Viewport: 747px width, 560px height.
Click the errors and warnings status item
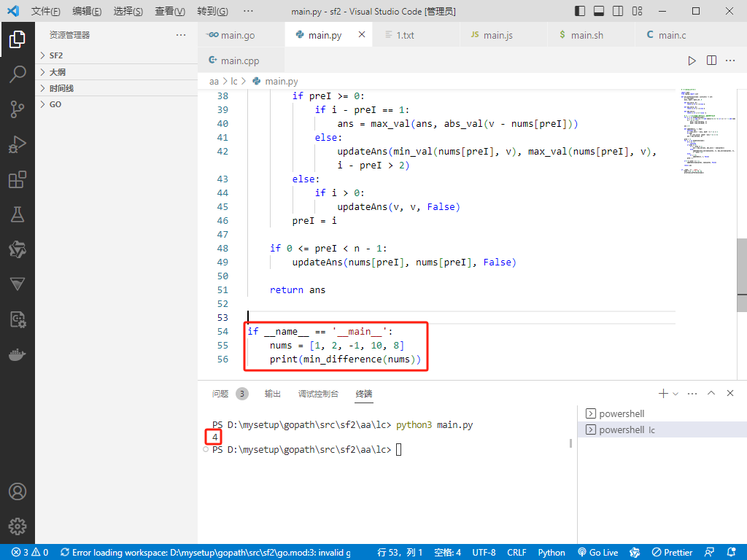pos(30,553)
